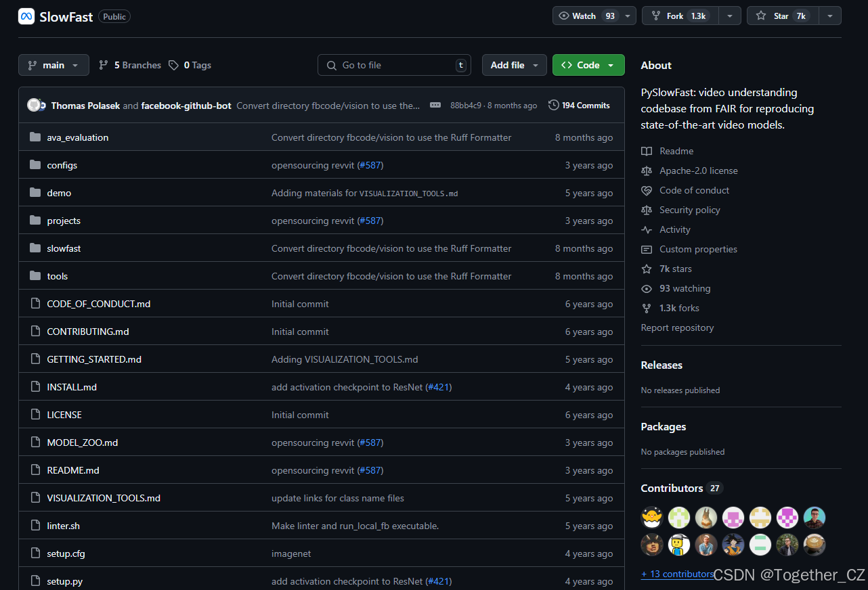Open the Add file dropdown menu

pyautogui.click(x=514, y=65)
